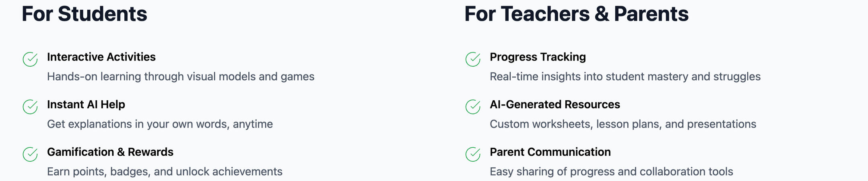
Task: Click the For Teachers & Parents heading
Action: [576, 14]
